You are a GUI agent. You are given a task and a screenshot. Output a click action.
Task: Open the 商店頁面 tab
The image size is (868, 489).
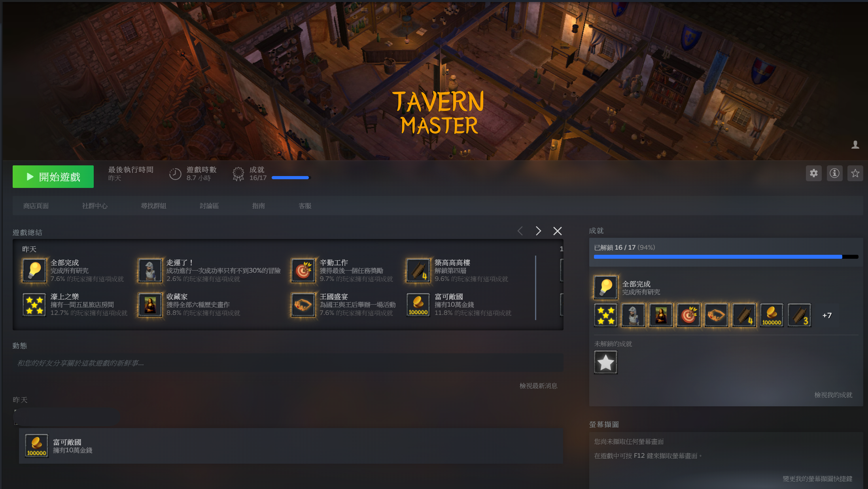tap(36, 206)
